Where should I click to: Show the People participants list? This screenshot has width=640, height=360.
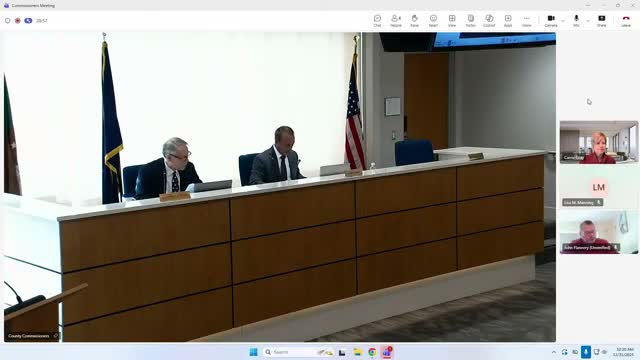tap(396, 20)
